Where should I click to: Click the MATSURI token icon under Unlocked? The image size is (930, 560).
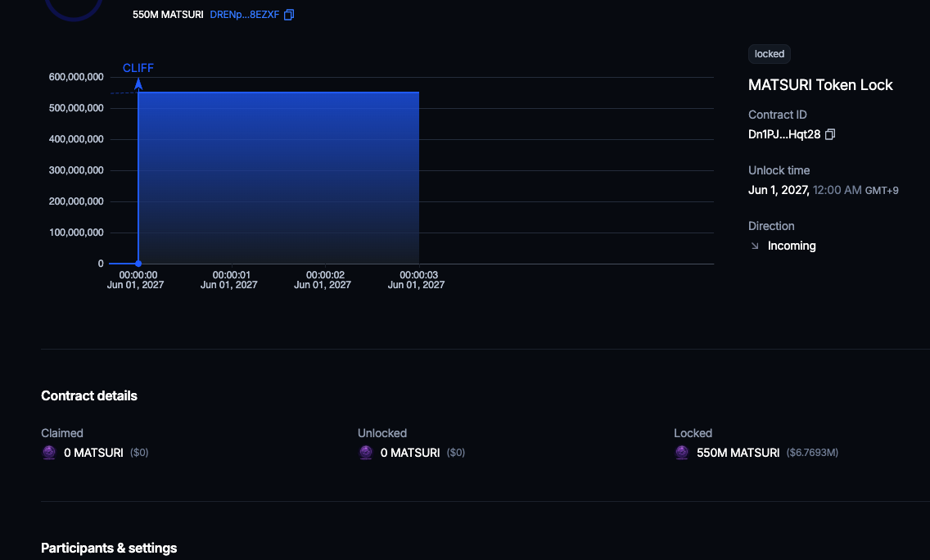[x=366, y=453]
